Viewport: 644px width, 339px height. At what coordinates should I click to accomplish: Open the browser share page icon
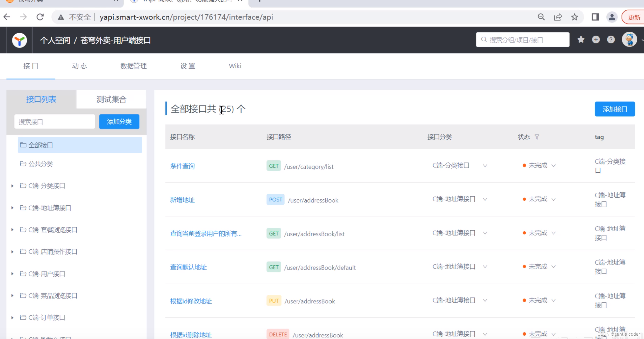(558, 17)
